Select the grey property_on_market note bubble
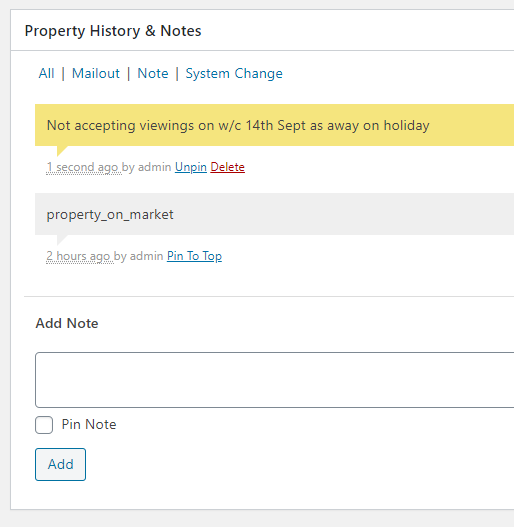 click(x=275, y=214)
